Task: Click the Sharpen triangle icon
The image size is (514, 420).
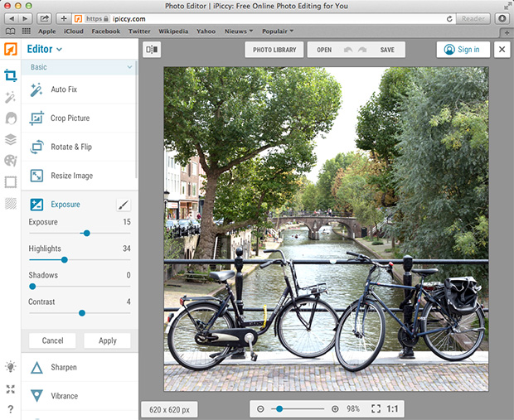Action: (36, 368)
